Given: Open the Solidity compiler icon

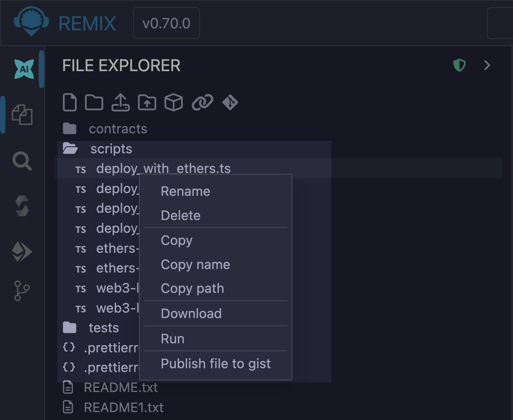Looking at the screenshot, I should coord(22,206).
